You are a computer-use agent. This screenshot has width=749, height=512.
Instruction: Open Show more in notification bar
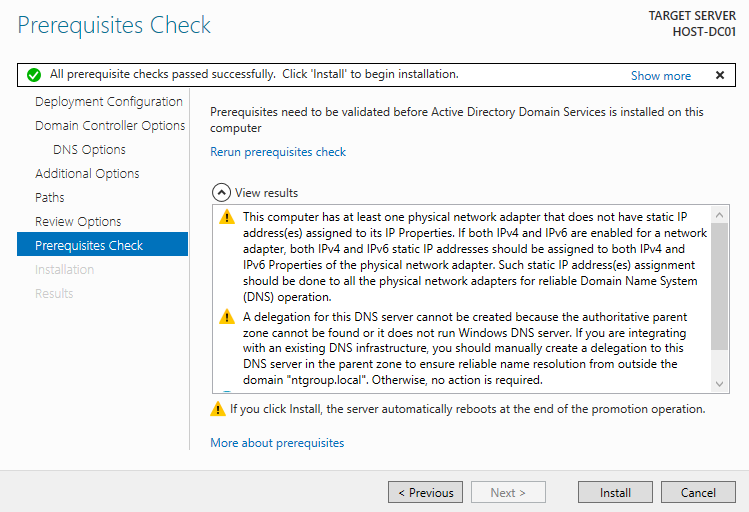[660, 76]
